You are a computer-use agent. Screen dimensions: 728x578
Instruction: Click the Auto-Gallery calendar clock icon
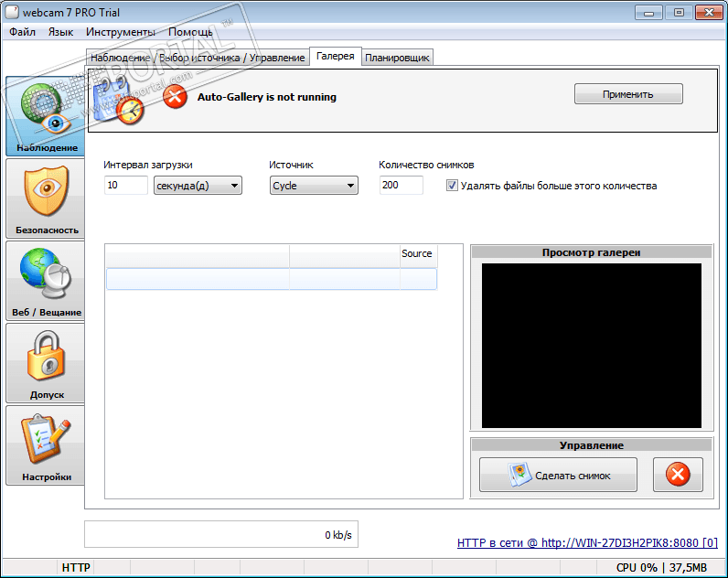coord(118,101)
